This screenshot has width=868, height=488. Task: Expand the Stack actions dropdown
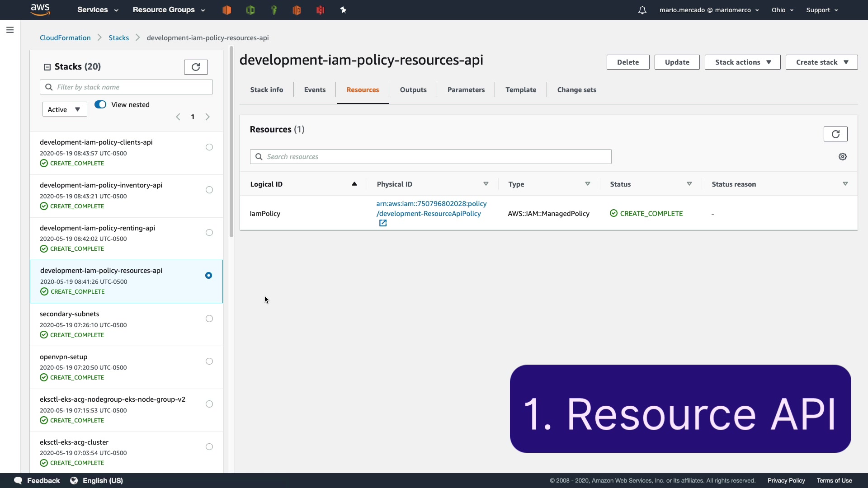[742, 62]
